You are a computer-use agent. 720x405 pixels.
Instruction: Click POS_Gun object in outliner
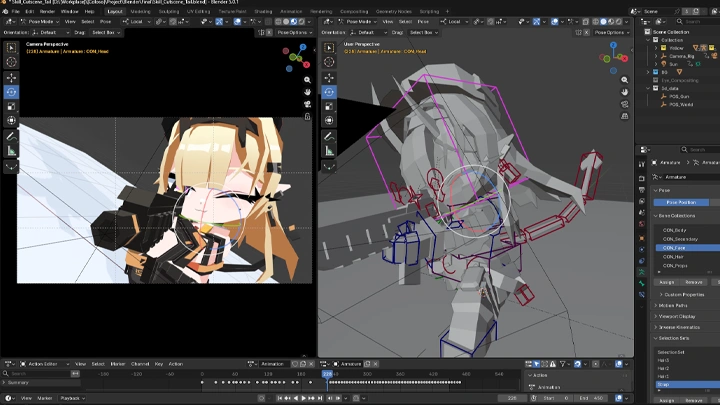click(x=679, y=96)
